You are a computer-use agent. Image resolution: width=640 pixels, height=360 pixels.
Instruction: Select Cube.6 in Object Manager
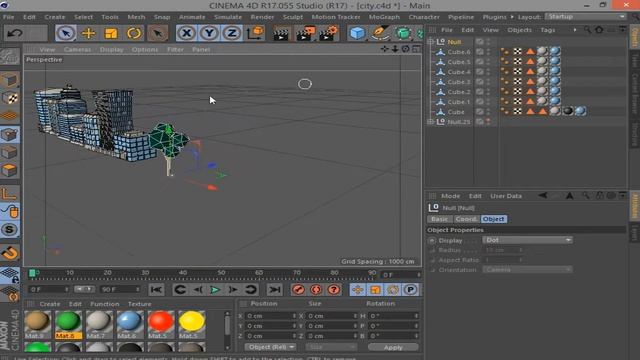click(x=458, y=52)
